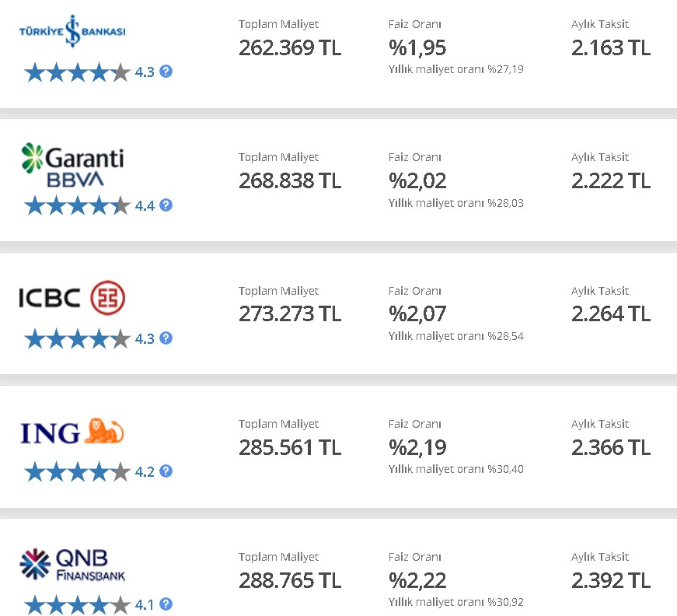Select the ICBC bank logo
The width and height of the screenshot is (677, 616).
[72, 298]
